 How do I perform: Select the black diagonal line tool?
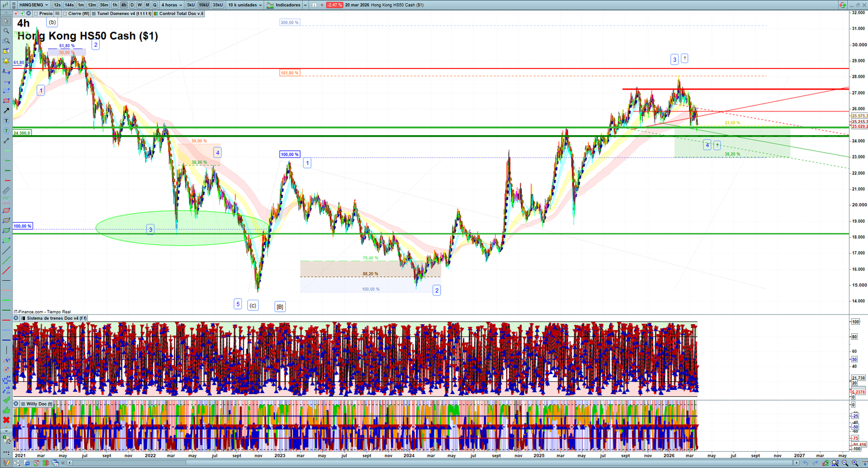6,251
